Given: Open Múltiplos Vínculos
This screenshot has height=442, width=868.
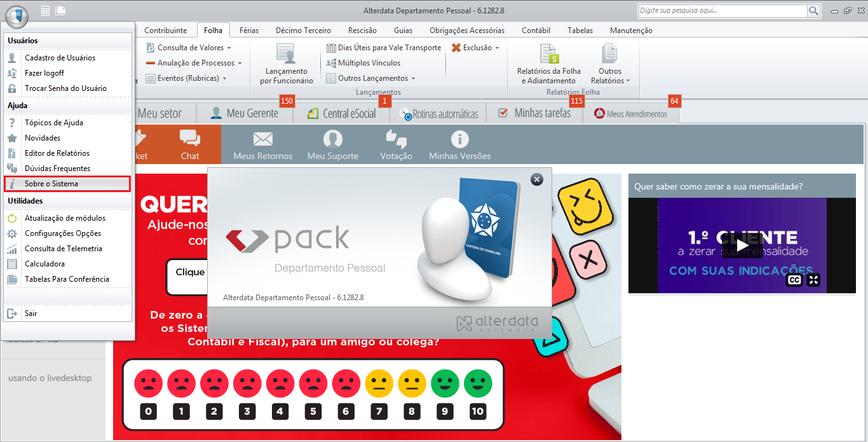Looking at the screenshot, I should click(363, 63).
